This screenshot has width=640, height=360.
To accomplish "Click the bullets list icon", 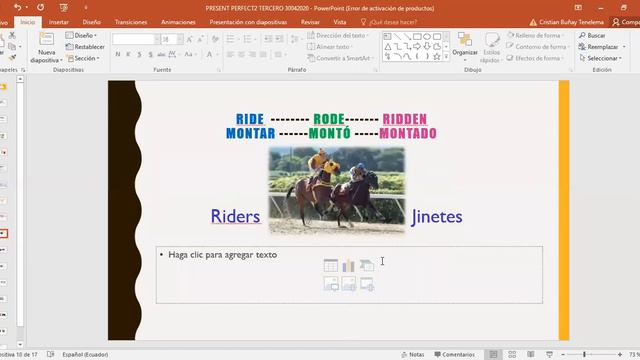I will click(x=230, y=39).
